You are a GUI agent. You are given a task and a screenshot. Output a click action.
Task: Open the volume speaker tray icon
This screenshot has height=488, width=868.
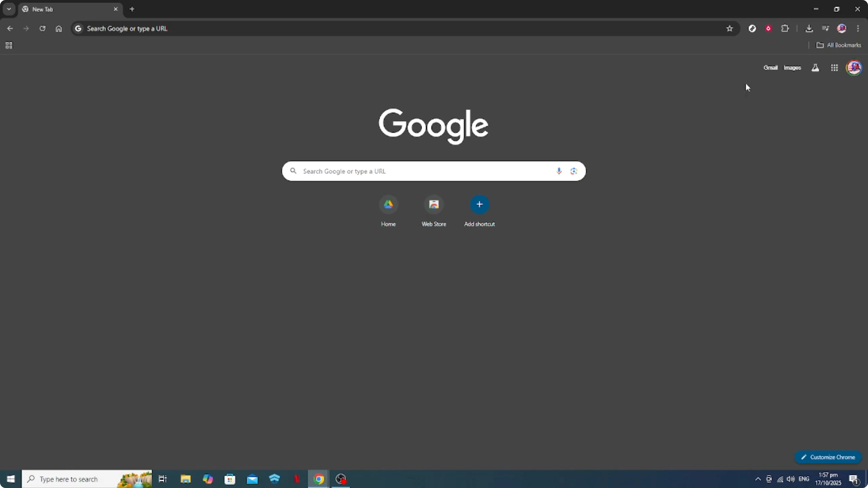click(x=790, y=479)
